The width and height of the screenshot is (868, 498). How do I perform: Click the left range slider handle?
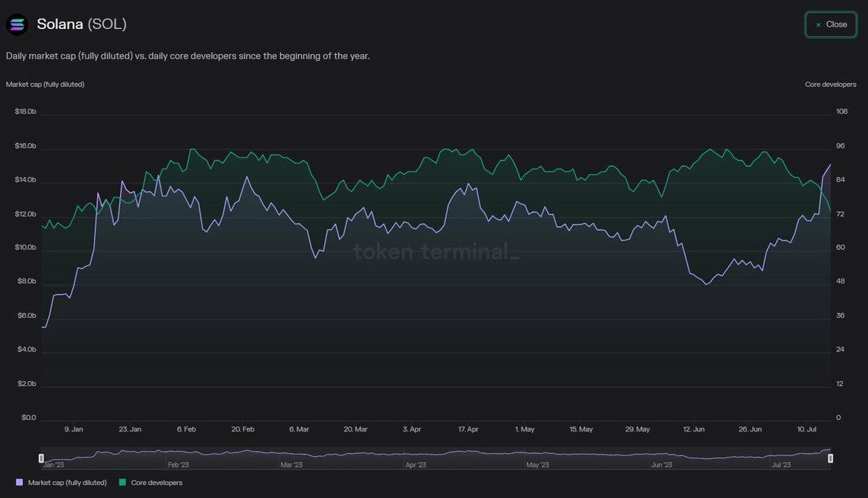(41, 458)
